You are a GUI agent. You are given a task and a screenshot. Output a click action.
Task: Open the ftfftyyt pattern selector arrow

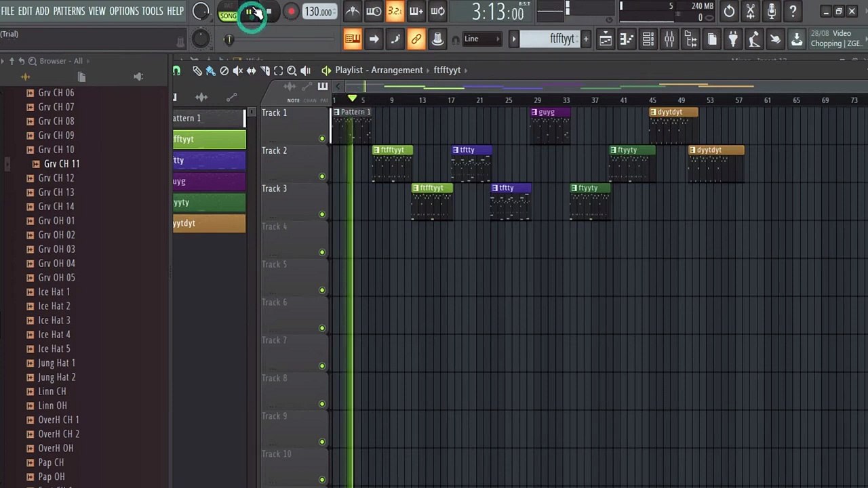[513, 39]
